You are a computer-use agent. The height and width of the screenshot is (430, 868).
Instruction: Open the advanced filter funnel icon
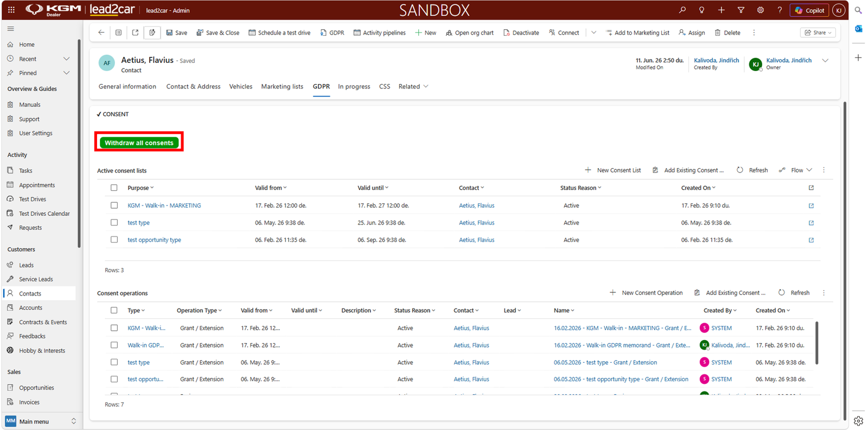coord(741,10)
